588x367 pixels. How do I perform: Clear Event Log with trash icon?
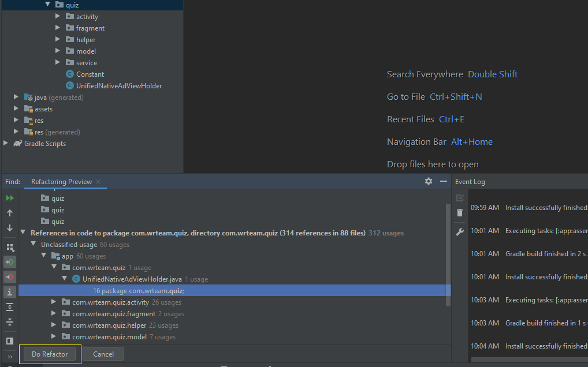point(460,213)
